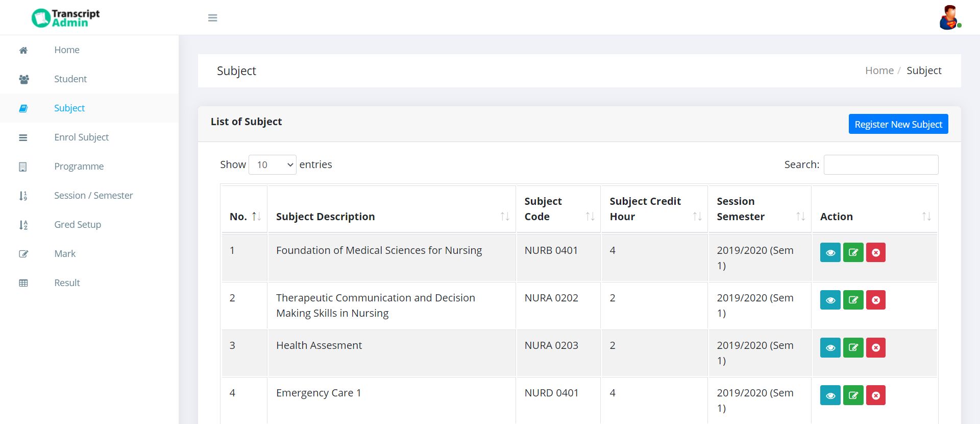Screen dimensions: 980x424
Task: Click the Student group icon in sidebar
Action: pos(23,79)
